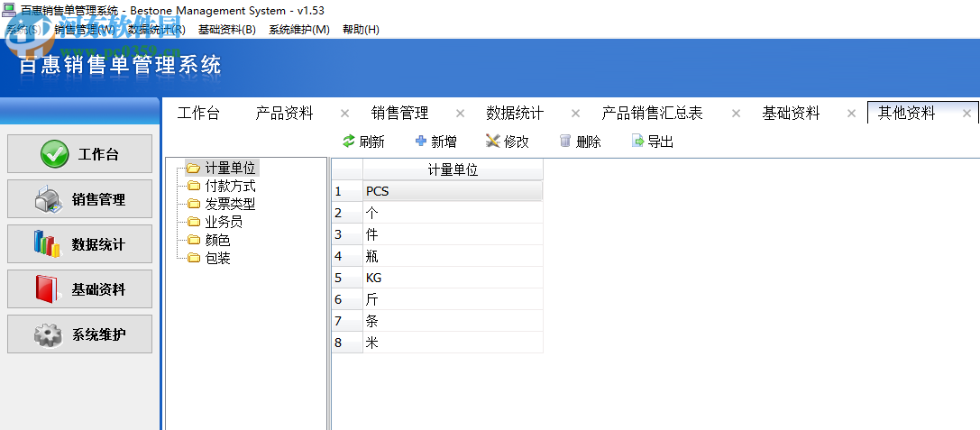Click the folder icon beside 包装
The image size is (980, 430).
[194, 258]
